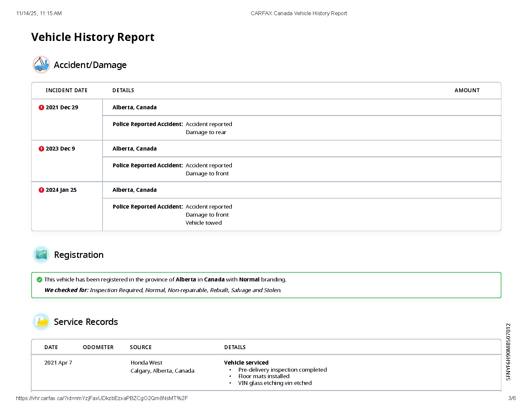The width and height of the screenshot is (532, 411).
Task: Open the vhr.carfax.ca URL in footer
Action: [x=102, y=398]
